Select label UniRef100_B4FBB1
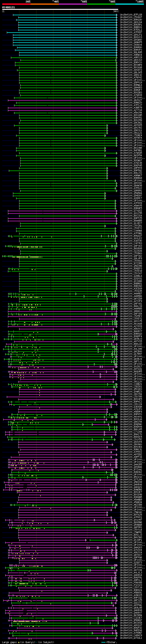The image size is (146, 644). [131, 151]
